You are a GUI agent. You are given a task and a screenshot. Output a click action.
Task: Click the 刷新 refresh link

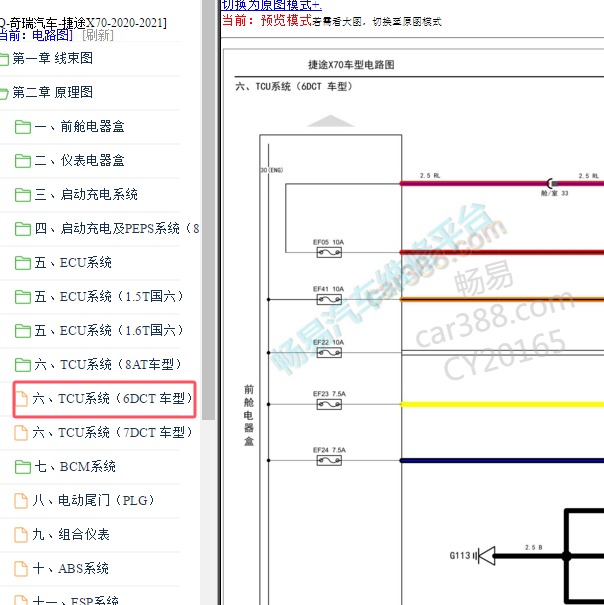click(98, 35)
